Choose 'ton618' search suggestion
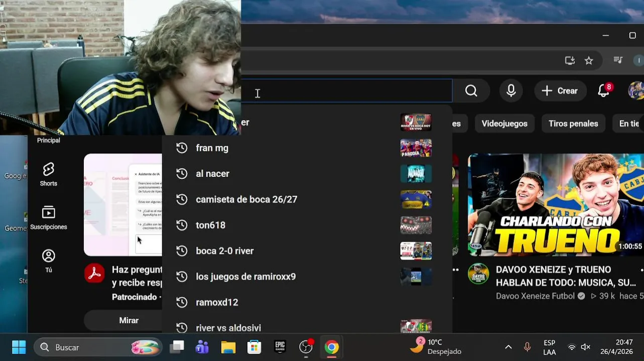 [307, 225]
